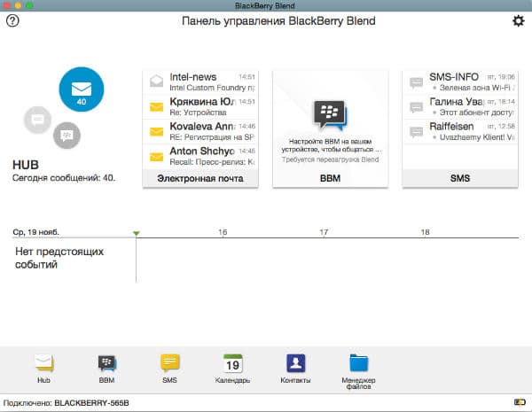Open settings with the gear icon
Image resolution: width=532 pixels, height=412 pixels.
pyautogui.click(x=518, y=21)
